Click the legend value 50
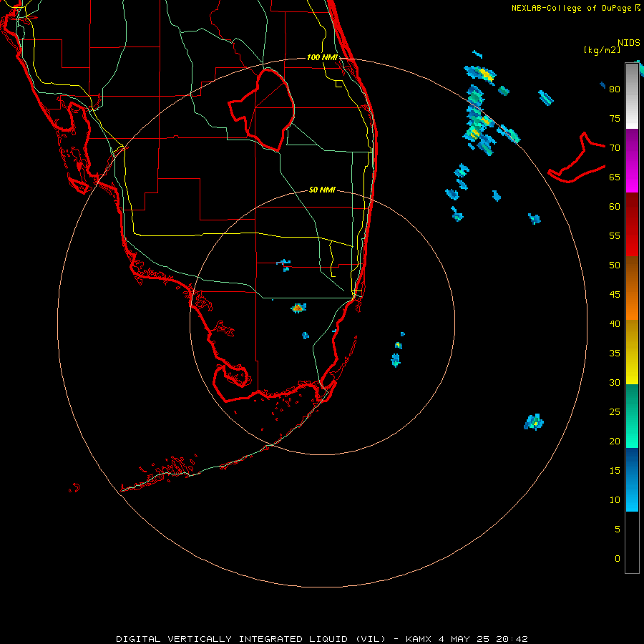644x644 pixels. 615,265
